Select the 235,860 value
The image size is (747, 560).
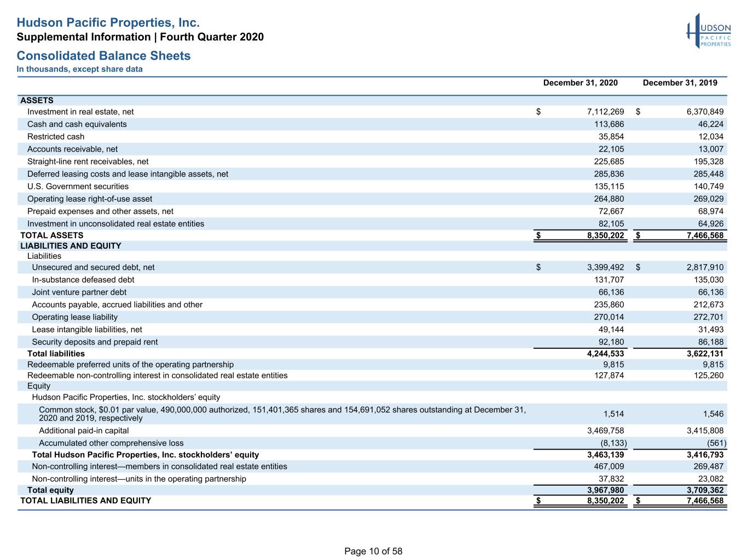click(609, 305)
